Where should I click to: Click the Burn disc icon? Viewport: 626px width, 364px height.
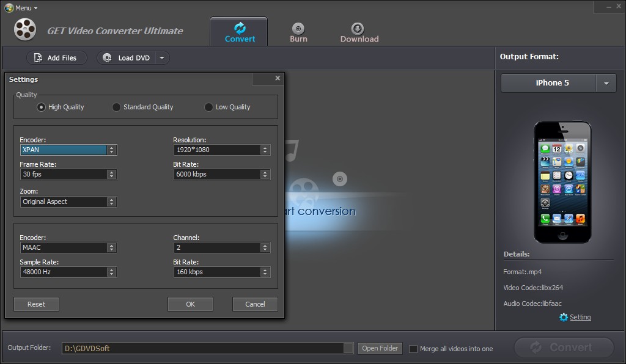pos(298,29)
